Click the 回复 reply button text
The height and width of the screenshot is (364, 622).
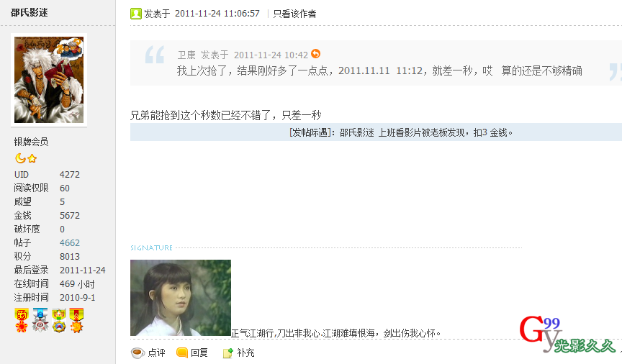point(199,352)
